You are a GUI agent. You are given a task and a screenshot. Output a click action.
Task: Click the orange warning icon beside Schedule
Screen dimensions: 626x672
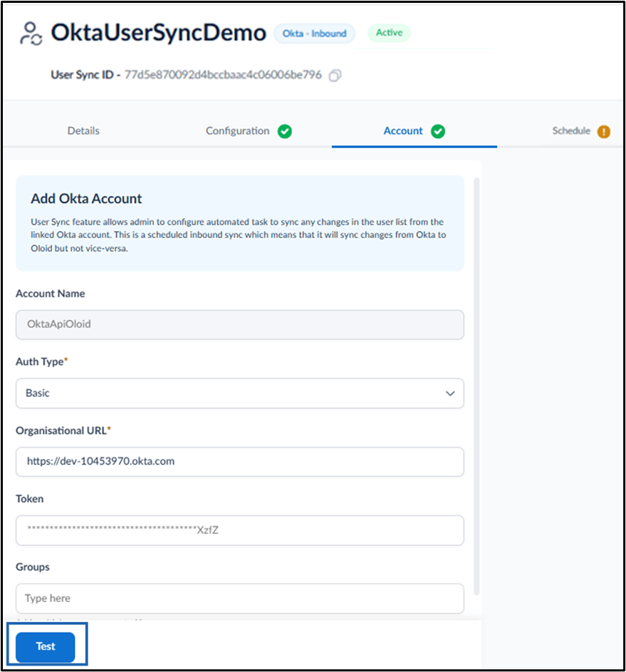(604, 131)
